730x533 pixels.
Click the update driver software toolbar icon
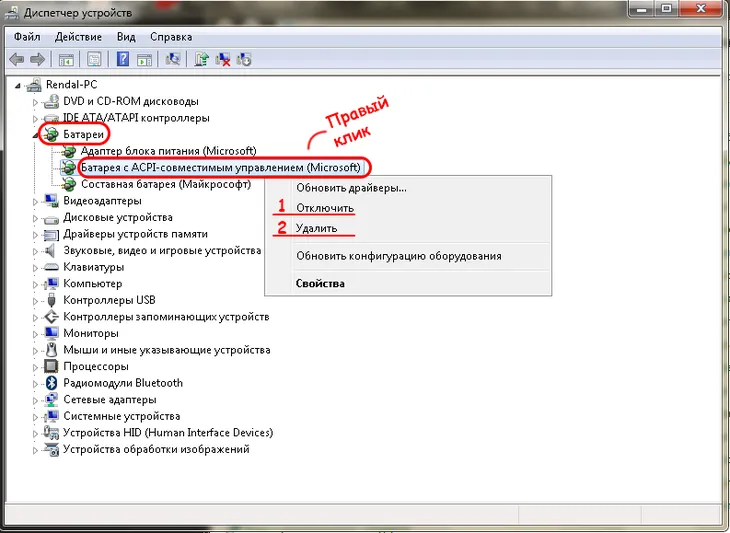click(202, 59)
